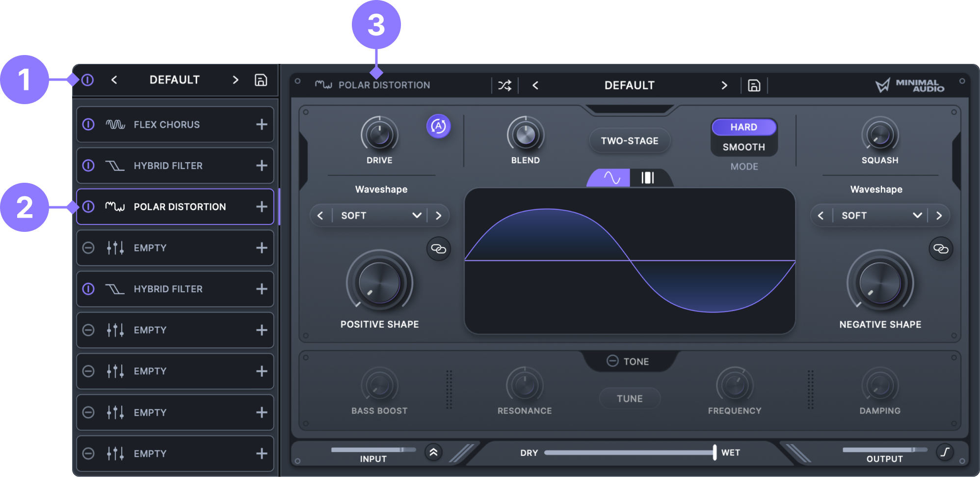Click the auto-gain icon beside the Drive knob
This screenshot has width=980, height=477.
(438, 126)
